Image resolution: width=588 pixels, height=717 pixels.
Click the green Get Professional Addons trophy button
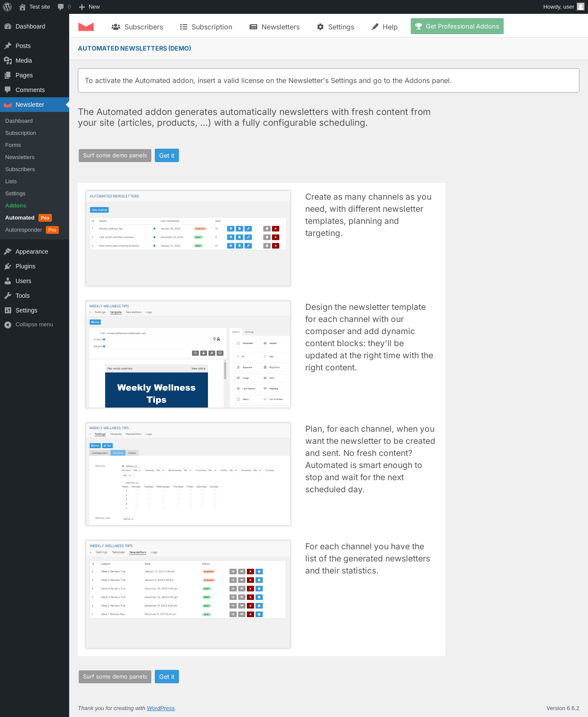coord(457,26)
